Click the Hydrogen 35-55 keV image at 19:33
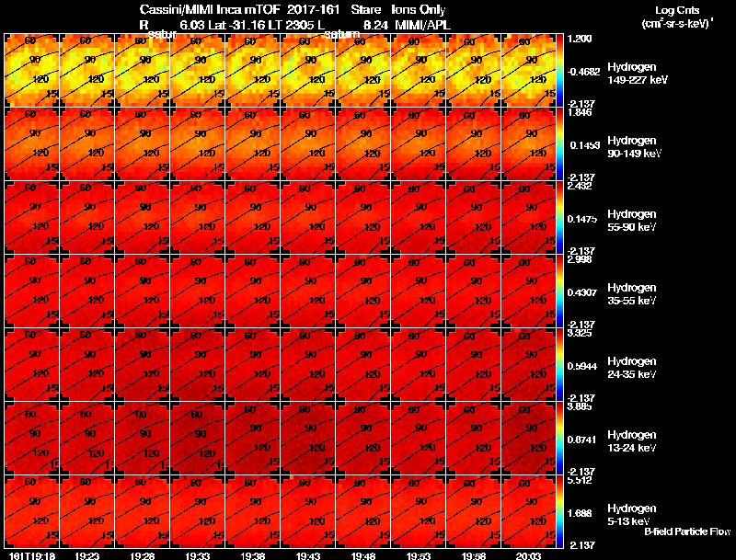Screen dimensions: 736x560 click(x=197, y=291)
